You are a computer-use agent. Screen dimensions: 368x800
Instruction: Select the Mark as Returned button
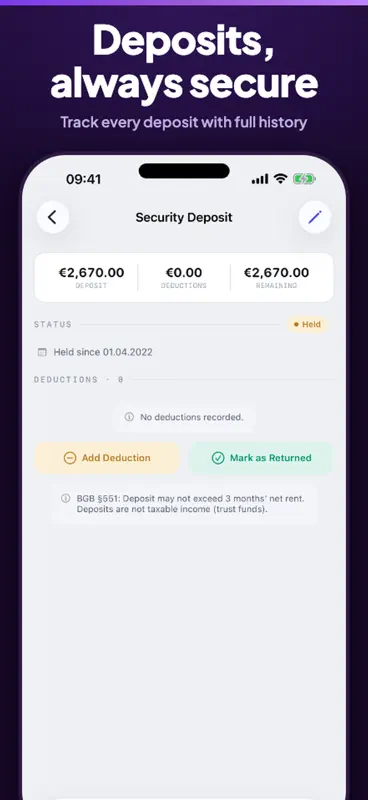point(261,458)
